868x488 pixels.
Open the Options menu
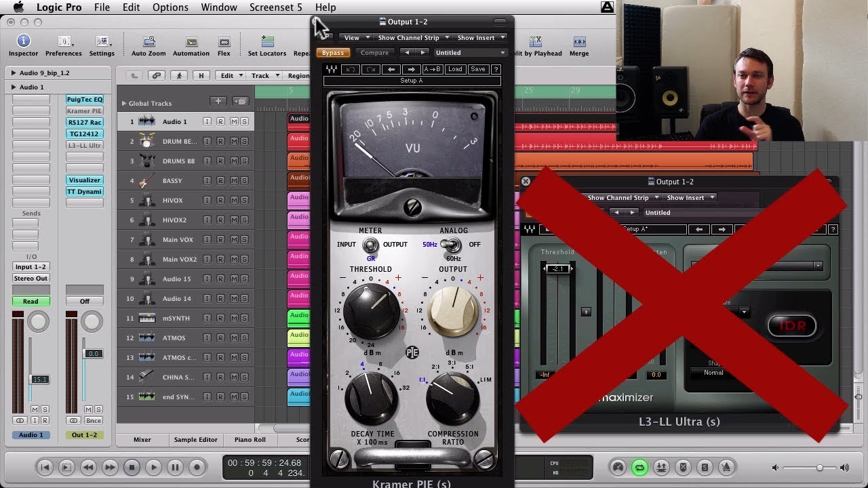point(170,7)
